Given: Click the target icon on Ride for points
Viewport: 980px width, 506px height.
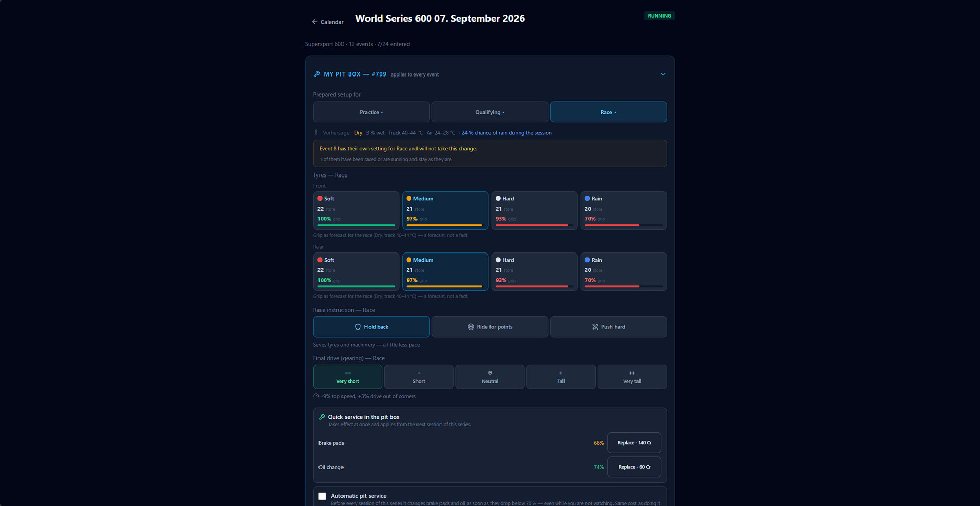Looking at the screenshot, I should (x=471, y=327).
